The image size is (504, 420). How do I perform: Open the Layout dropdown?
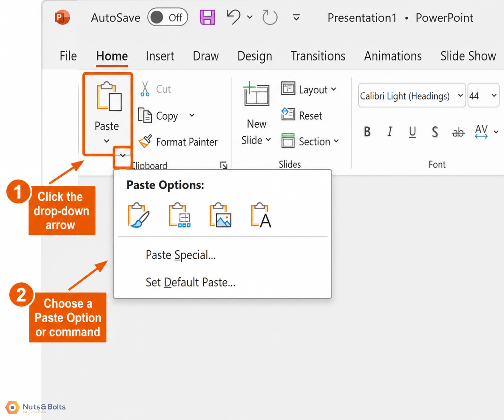click(x=309, y=89)
